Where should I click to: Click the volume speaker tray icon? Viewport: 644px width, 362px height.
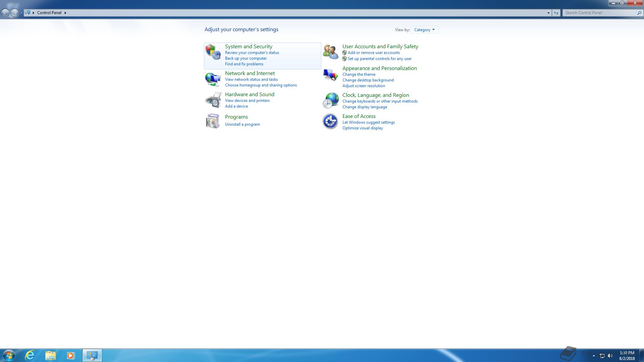(x=610, y=356)
